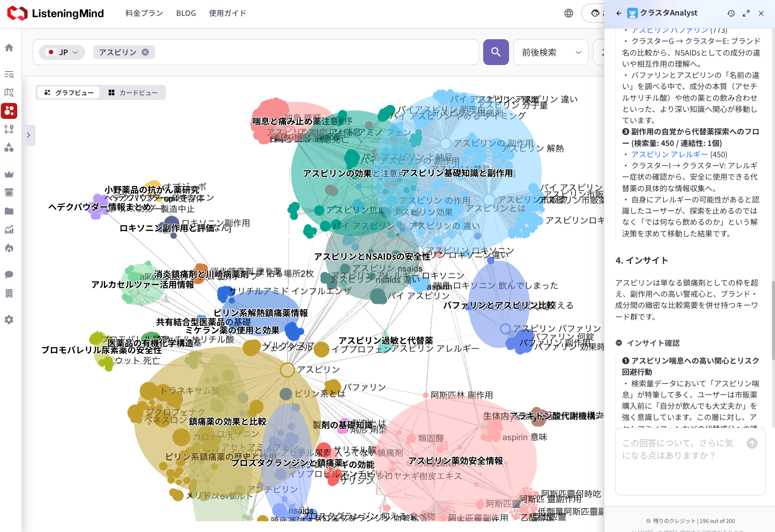Expand the left side panel chevron
775x532 pixels.
(x=28, y=135)
